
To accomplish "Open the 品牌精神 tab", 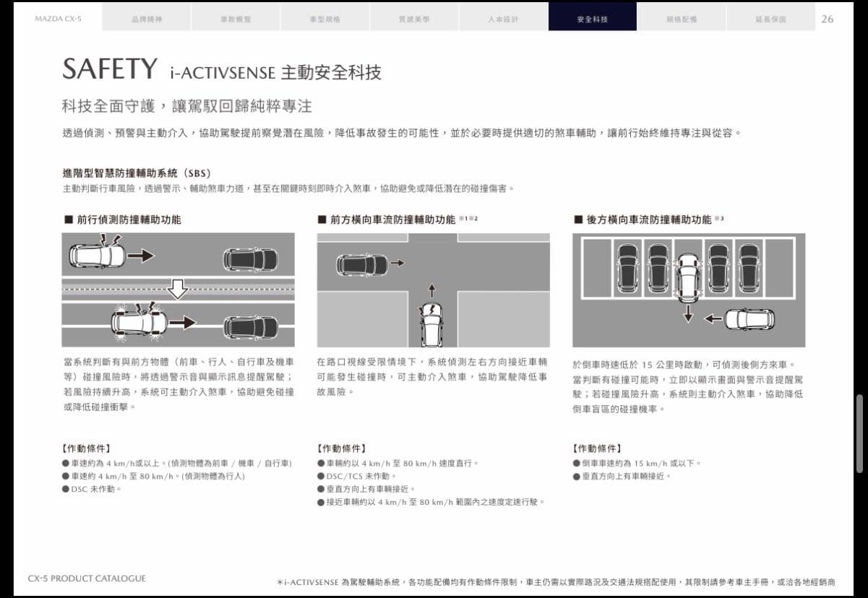I will click(147, 19).
